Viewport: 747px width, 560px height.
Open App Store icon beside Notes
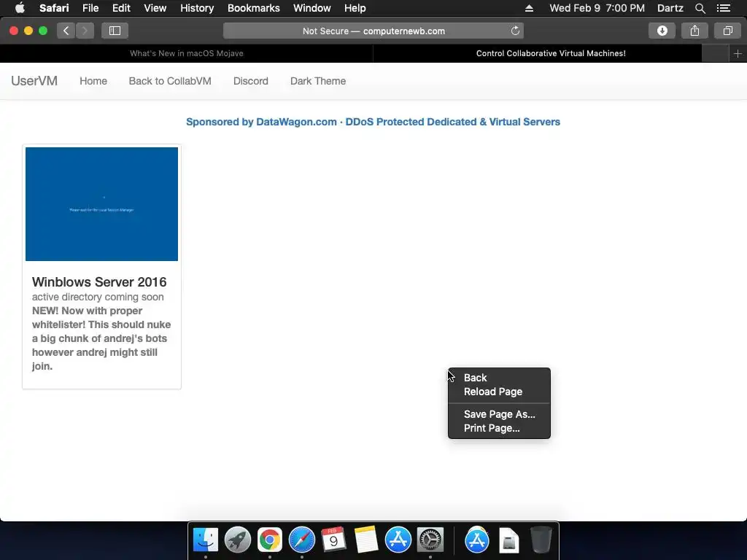[x=398, y=540]
